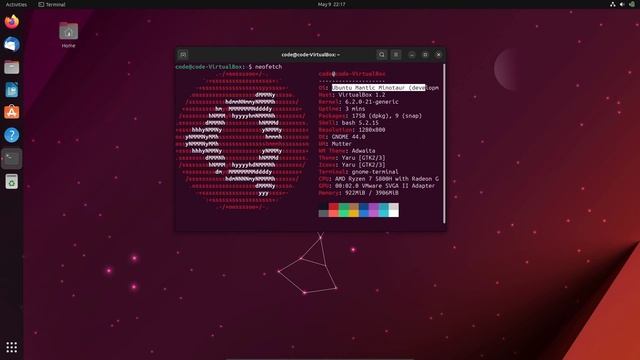Open the Help question-mark dock icon
The width and height of the screenshot is (640, 360).
[12, 135]
